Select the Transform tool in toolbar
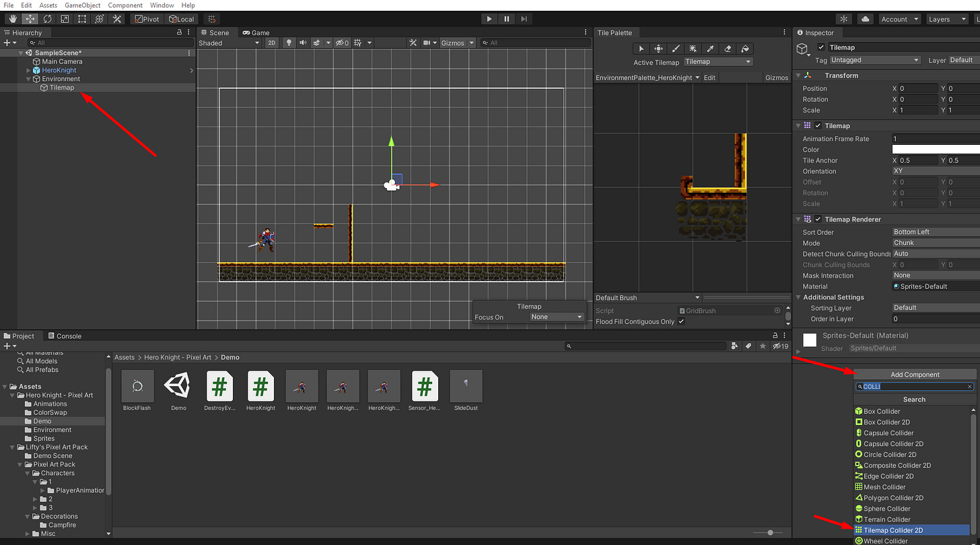 pyautogui.click(x=100, y=19)
